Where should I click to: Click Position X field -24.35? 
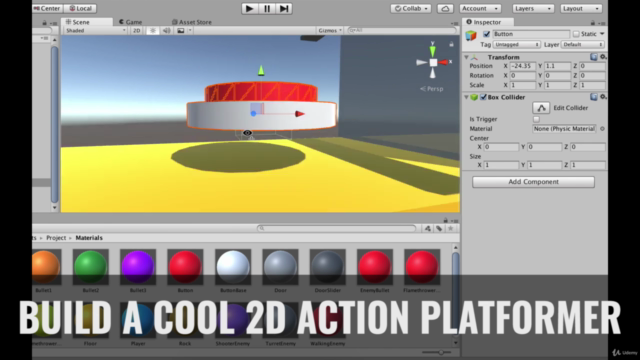[523, 66]
